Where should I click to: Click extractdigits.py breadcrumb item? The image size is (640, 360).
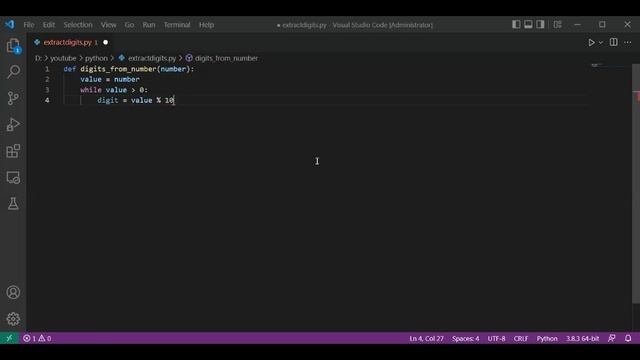[147, 58]
